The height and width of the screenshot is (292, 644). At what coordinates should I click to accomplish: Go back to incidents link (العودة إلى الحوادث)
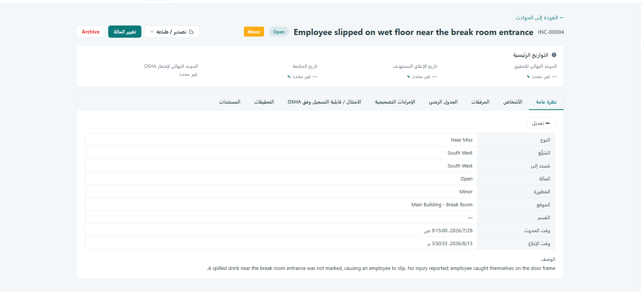(x=540, y=18)
